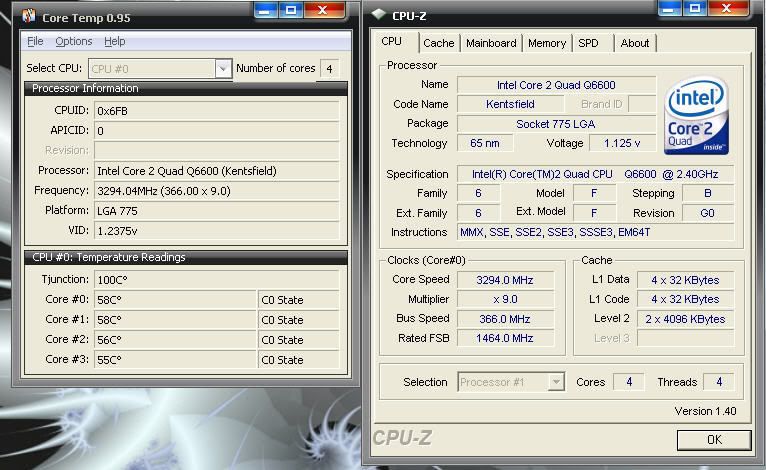This screenshot has width=766, height=470.
Task: Click the Voltage value 1.125 v
Action: pyautogui.click(x=622, y=143)
